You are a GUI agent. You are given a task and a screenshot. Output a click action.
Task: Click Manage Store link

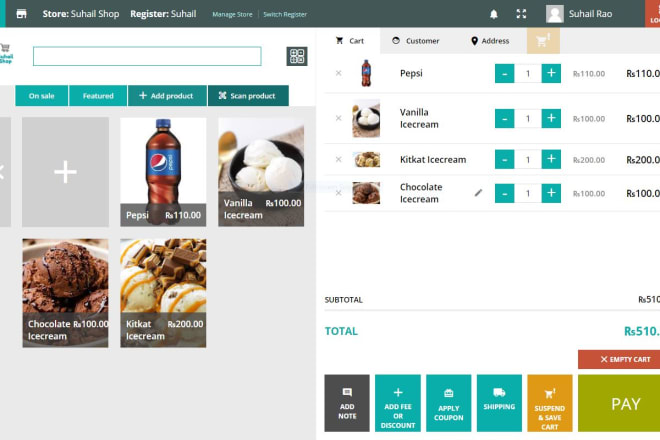232,14
